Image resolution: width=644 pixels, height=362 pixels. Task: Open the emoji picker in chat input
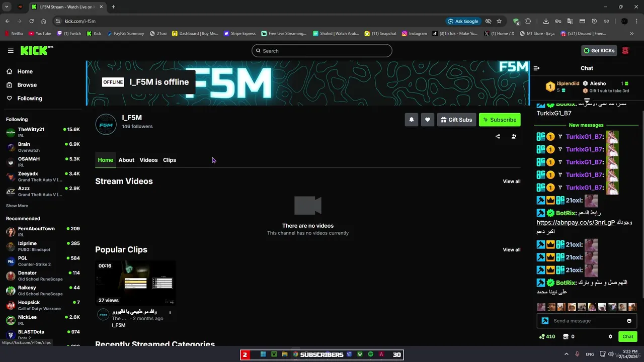[x=629, y=321]
